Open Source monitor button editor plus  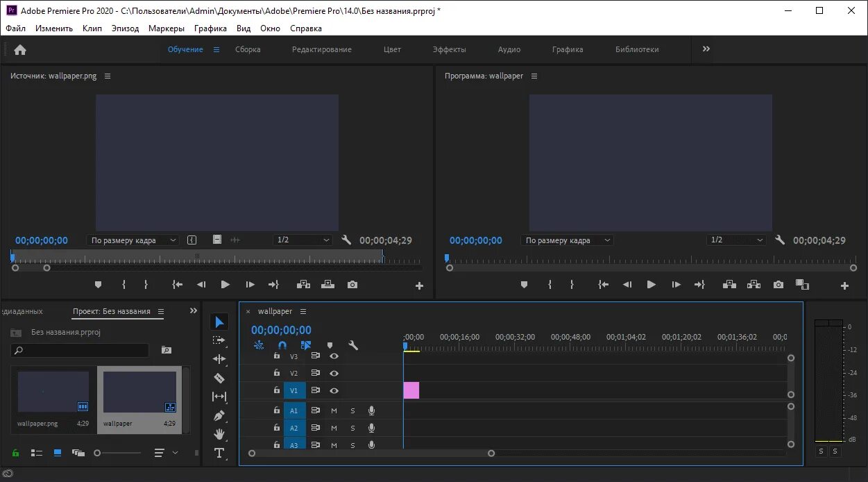pos(419,285)
